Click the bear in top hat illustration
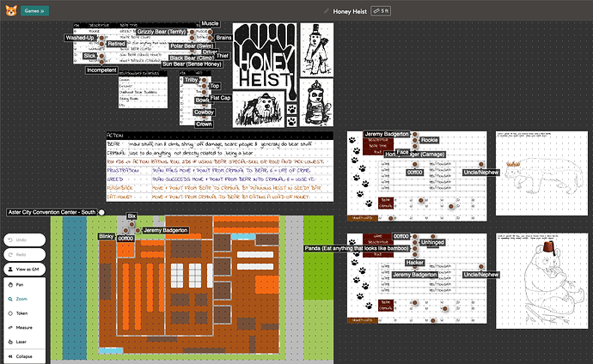Image resolution: width=593 pixels, height=364 pixels. (x=316, y=50)
